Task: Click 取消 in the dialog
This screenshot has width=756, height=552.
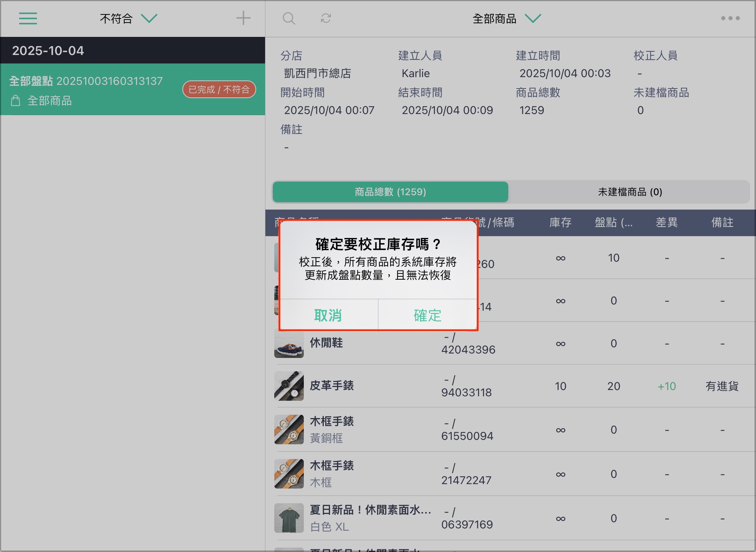Action: click(x=328, y=315)
